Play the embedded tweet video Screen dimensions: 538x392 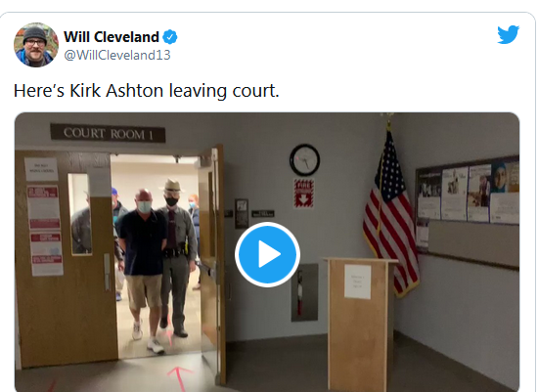[267, 254]
